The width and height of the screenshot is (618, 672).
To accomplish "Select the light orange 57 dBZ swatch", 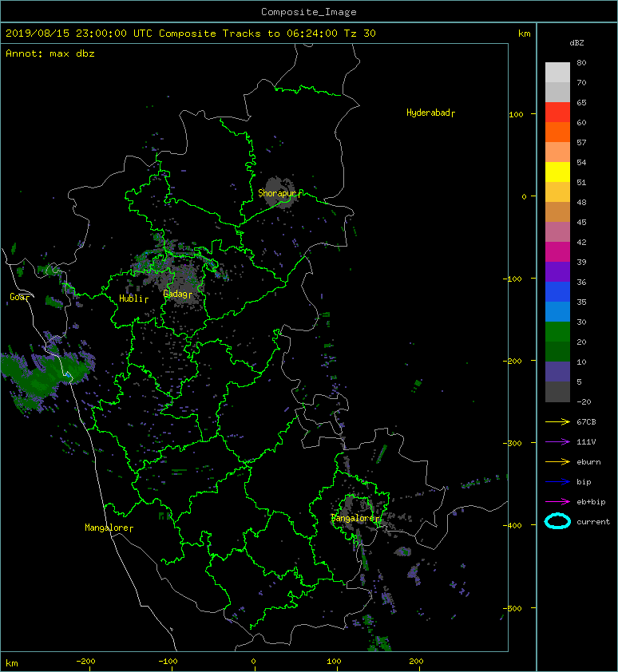I will pos(557,152).
